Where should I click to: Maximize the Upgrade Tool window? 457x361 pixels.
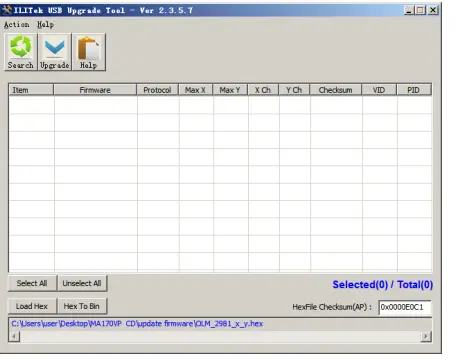tap(420, 10)
